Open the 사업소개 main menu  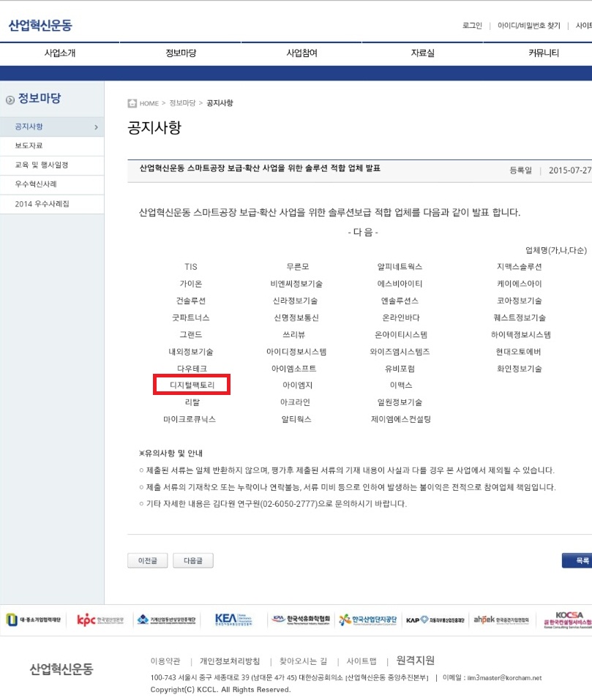60,53
